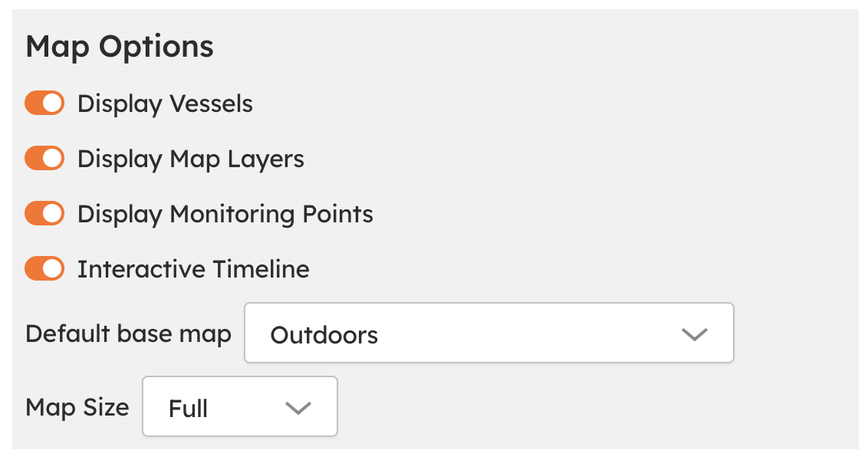Viewport: 868px width, 460px height.
Task: Click the "Display Monitoring Points" label text
Action: coord(225,214)
